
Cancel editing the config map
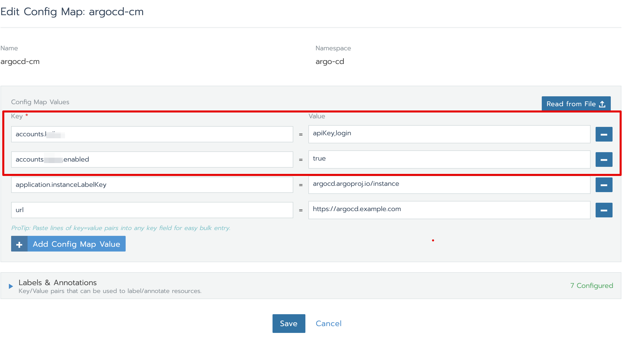click(328, 324)
